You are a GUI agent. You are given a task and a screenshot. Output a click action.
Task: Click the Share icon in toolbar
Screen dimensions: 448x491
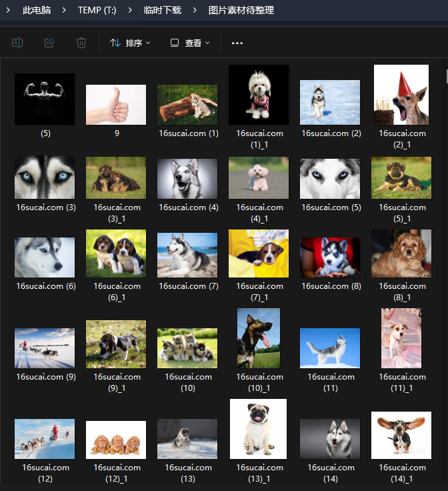point(49,43)
